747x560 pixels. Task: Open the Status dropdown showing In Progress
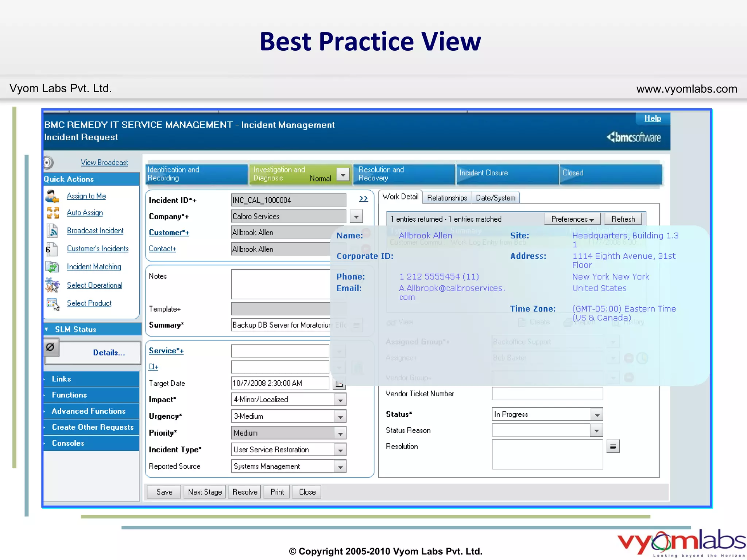pyautogui.click(x=597, y=415)
